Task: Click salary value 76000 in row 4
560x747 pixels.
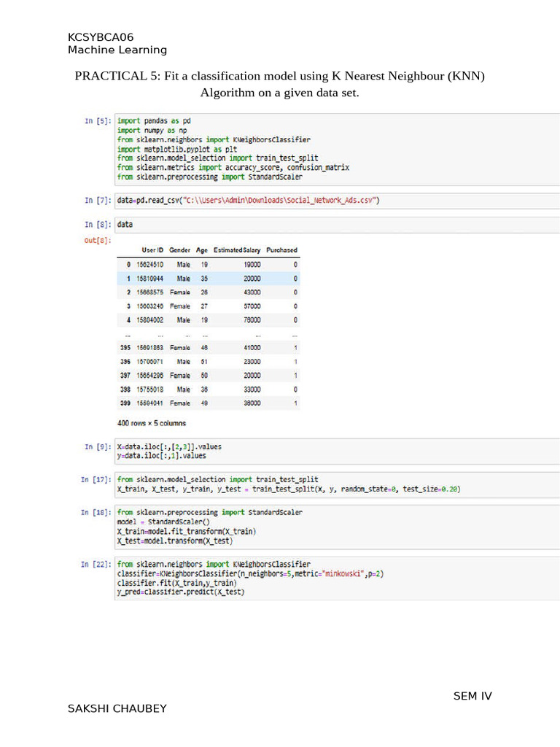Action: 252,320
